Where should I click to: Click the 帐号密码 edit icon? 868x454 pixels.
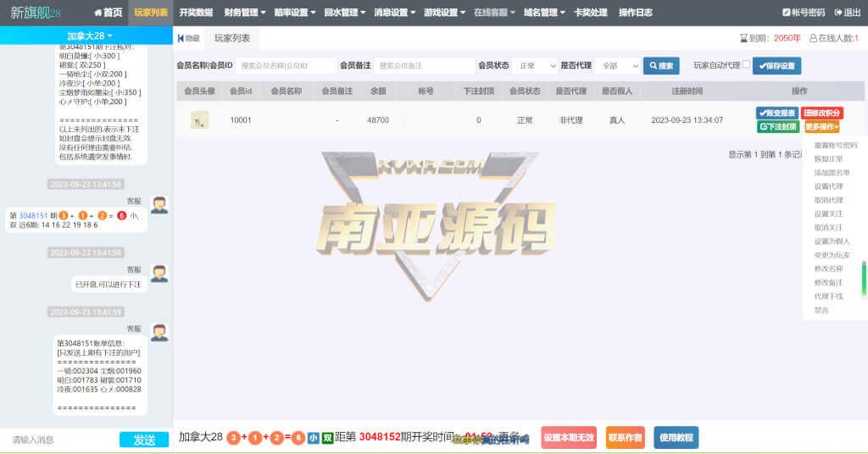786,13
